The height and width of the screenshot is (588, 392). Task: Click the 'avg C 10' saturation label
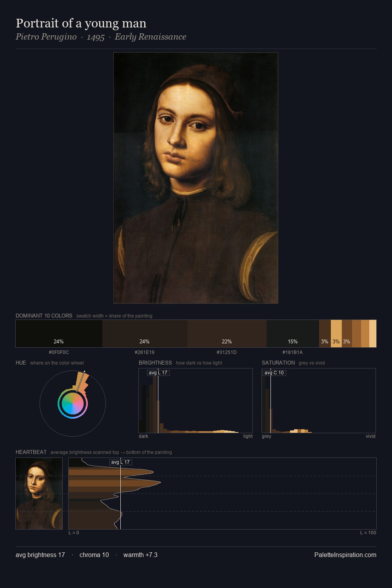click(274, 373)
